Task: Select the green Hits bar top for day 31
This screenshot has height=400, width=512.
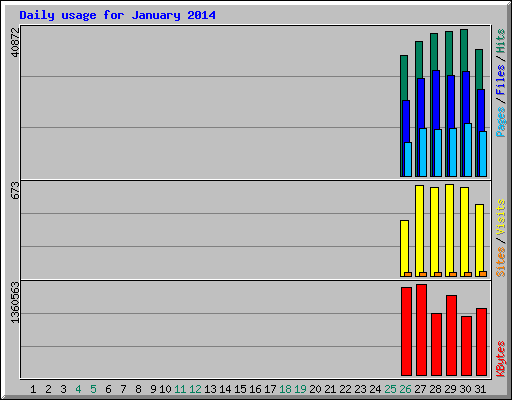Action: coord(479,68)
